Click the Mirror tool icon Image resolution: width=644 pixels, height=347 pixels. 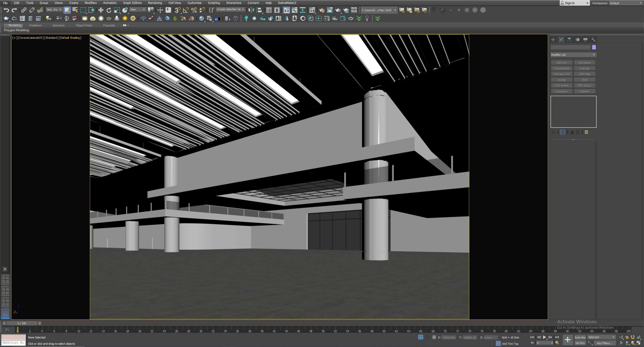point(251,10)
